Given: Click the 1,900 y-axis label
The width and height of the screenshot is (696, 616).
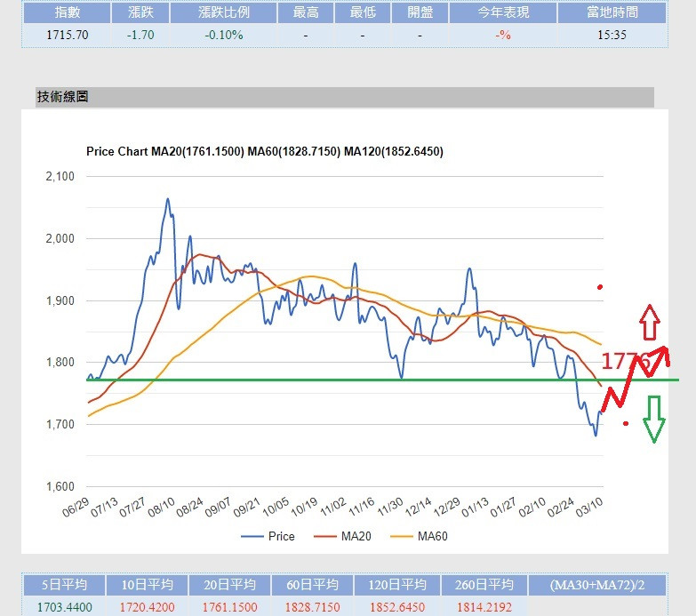Looking at the screenshot, I should click(x=60, y=300).
